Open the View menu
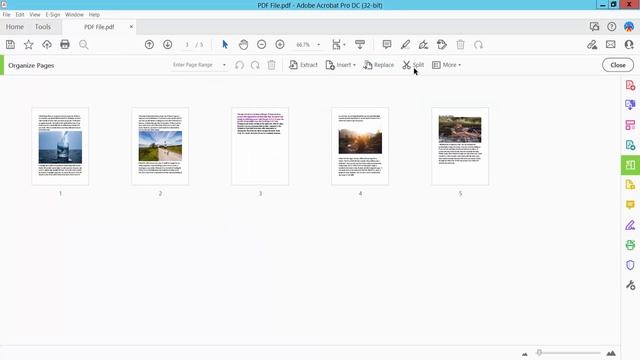This screenshot has height=360, width=640. pyautogui.click(x=35, y=14)
